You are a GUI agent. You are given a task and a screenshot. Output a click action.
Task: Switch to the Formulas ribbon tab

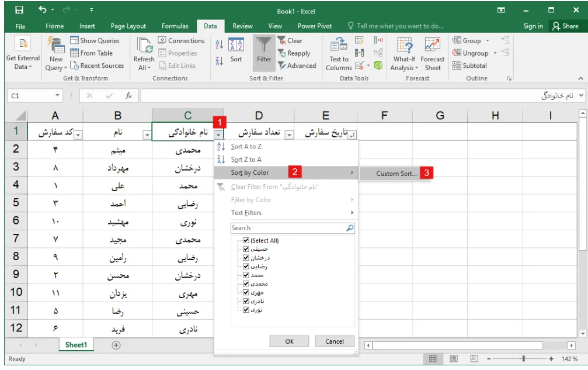[175, 26]
